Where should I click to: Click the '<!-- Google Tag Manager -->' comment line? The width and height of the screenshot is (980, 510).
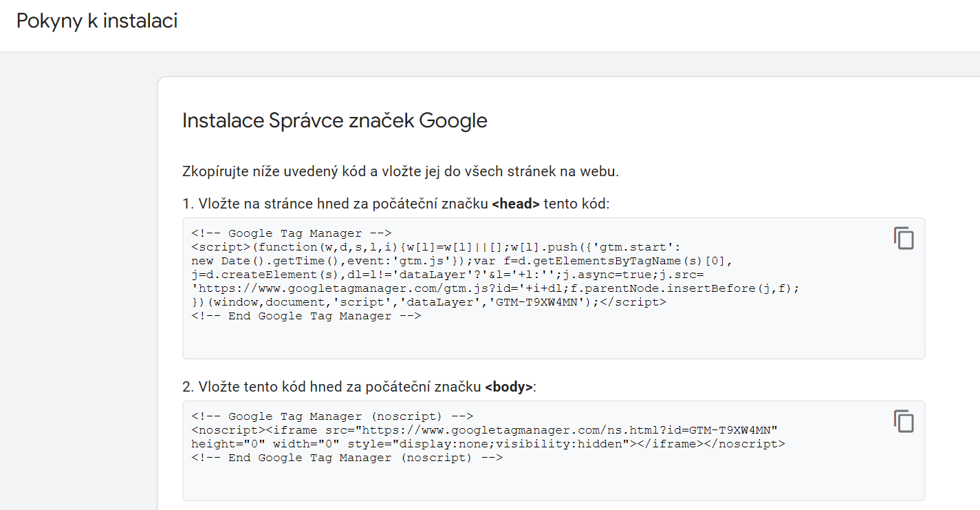click(x=292, y=233)
